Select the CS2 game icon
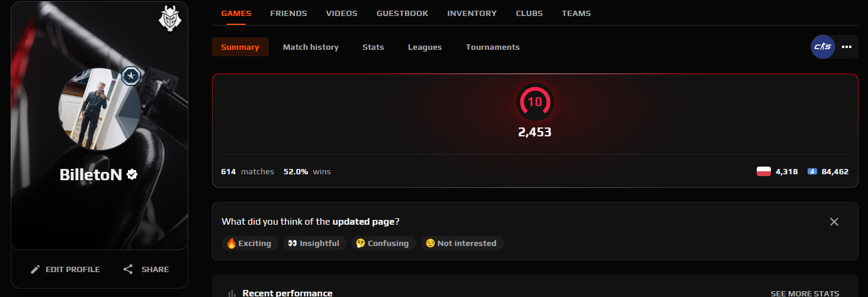This screenshot has height=297, width=868. pyautogui.click(x=823, y=46)
